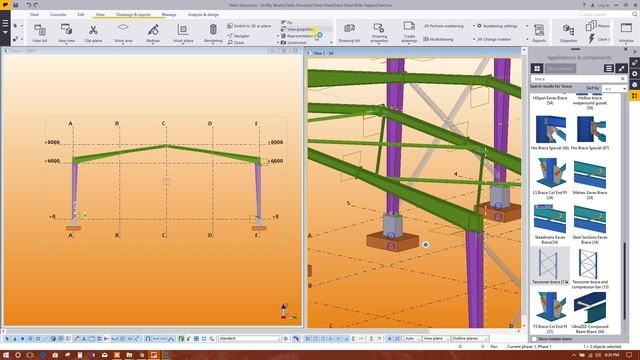Screen dimensions: 640x360
Task: Click Switch to 3D or plane
Action: (x=249, y=26)
